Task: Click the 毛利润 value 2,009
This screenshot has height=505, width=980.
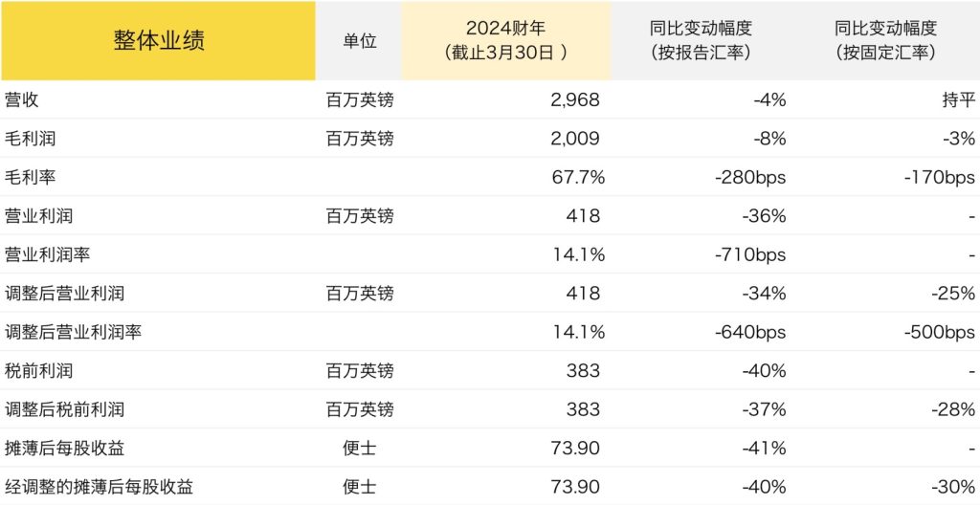Action: 576,139
